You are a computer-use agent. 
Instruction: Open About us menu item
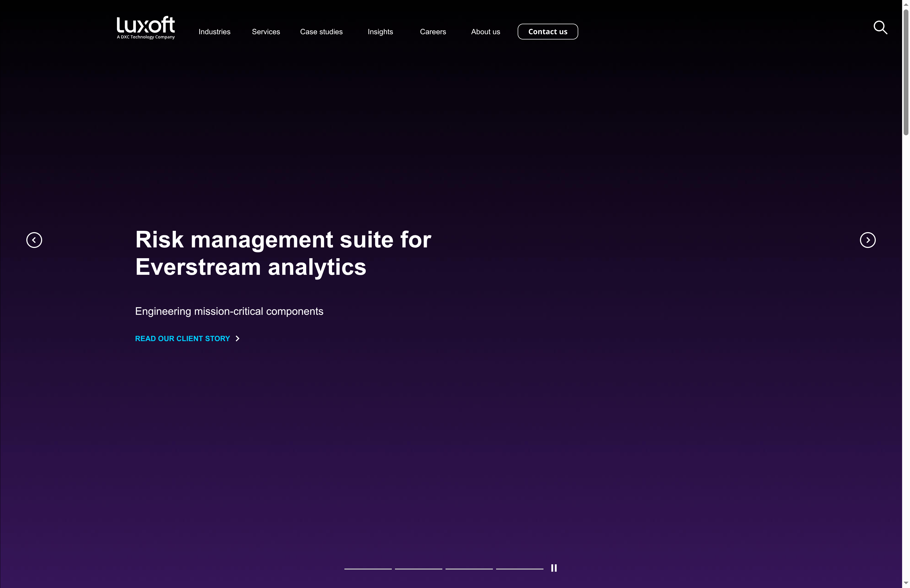pyautogui.click(x=485, y=32)
